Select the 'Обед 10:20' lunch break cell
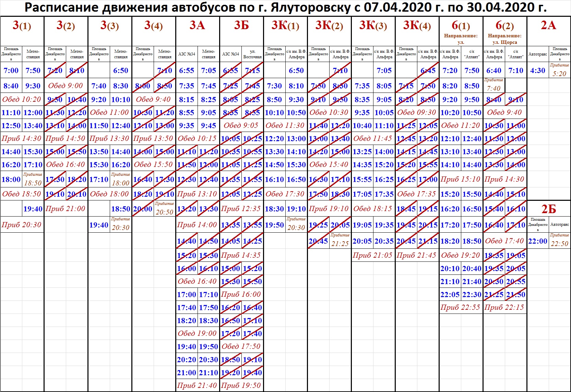The height and width of the screenshot is (392, 571). tap(22, 99)
